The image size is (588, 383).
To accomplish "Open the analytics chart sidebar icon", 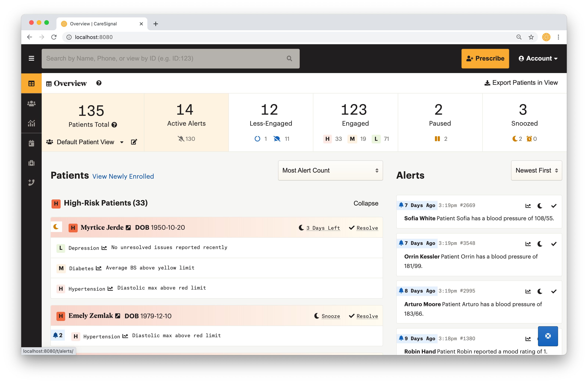I will [31, 123].
